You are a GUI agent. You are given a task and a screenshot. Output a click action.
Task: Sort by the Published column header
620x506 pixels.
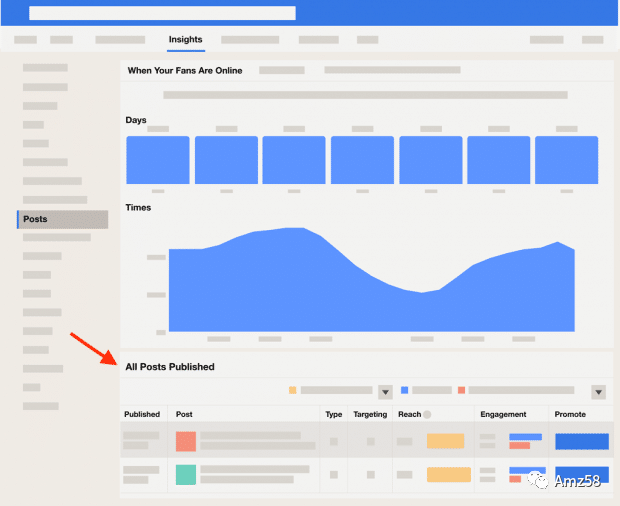(142, 414)
